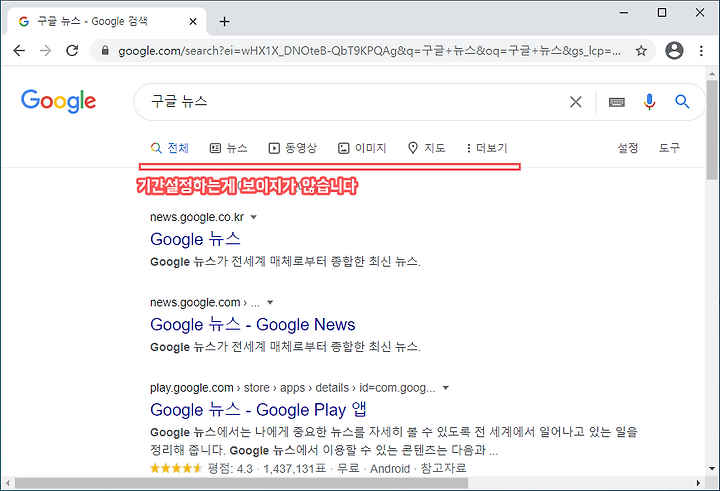Click the vertical scrollbar thumb

coord(712,130)
